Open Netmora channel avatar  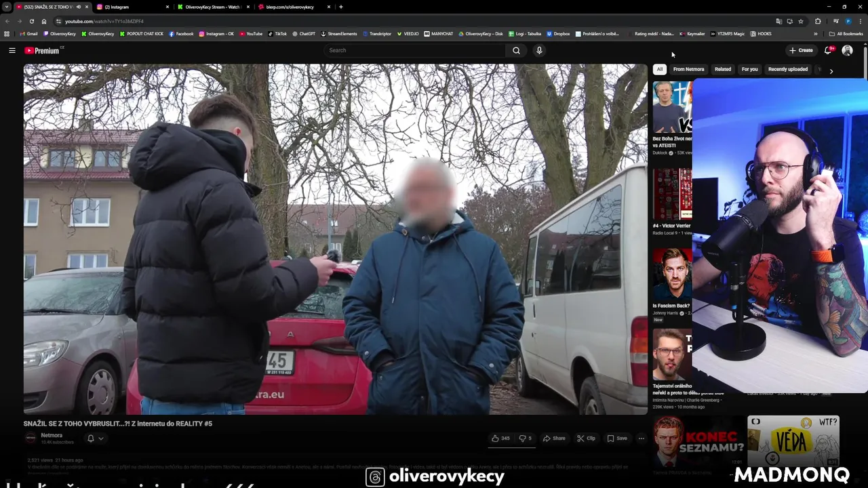(x=31, y=438)
